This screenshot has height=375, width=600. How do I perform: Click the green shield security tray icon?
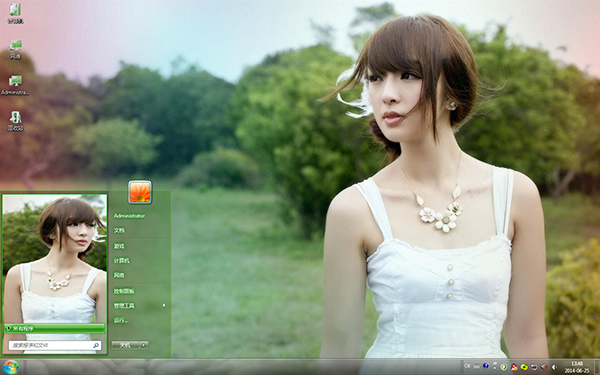point(504,367)
